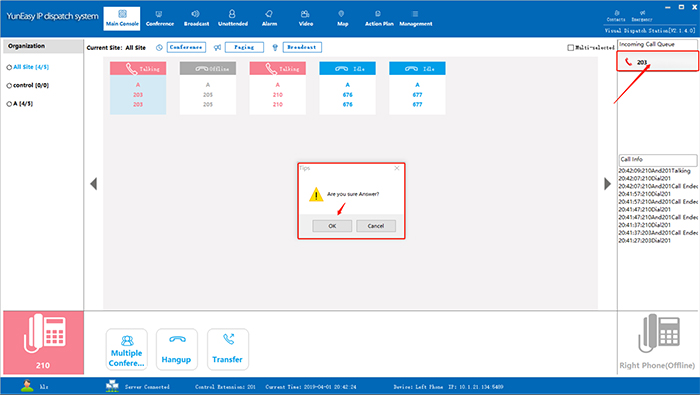Open the Map pin icon
The height and width of the screenshot is (395, 700).
pos(342,14)
